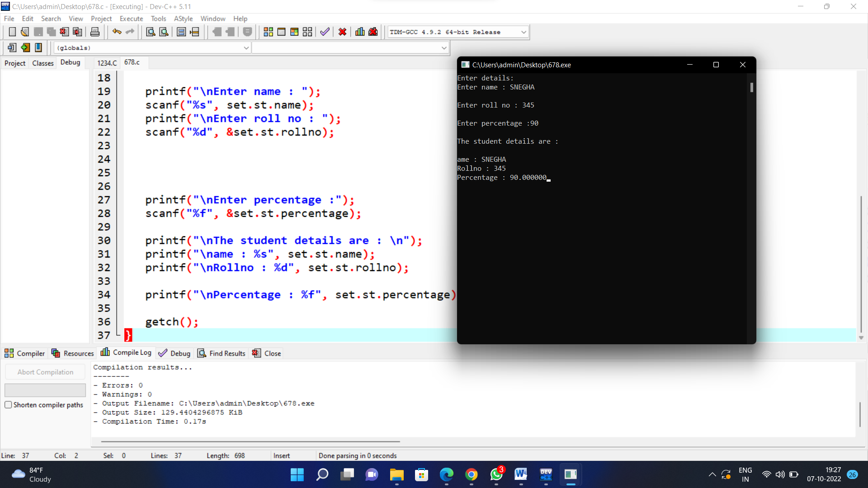Screen dimensions: 868x488
Task: Switch to the 1234.C tab
Action: point(106,63)
